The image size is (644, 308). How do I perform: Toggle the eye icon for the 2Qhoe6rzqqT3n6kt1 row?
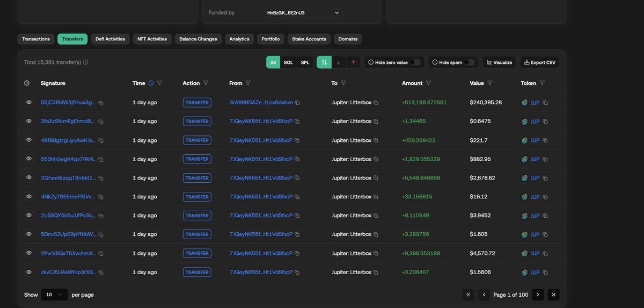point(29,177)
